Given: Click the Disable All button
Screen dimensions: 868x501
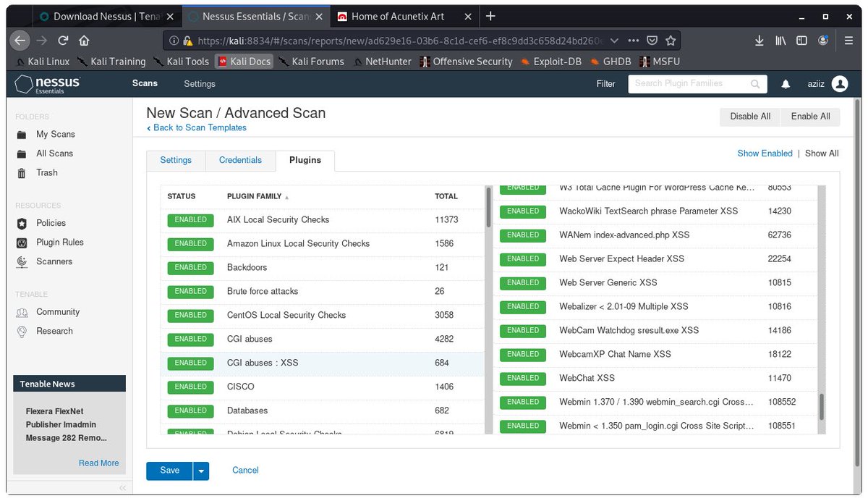Looking at the screenshot, I should [750, 117].
